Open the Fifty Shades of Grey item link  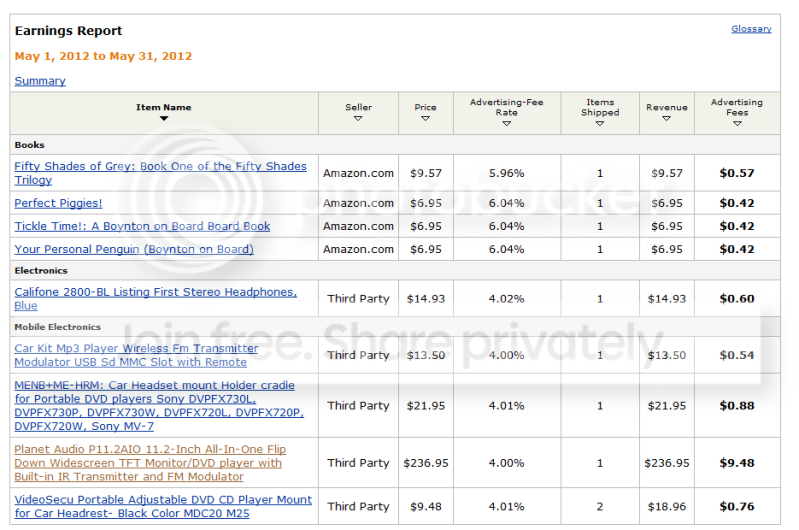coord(161,173)
